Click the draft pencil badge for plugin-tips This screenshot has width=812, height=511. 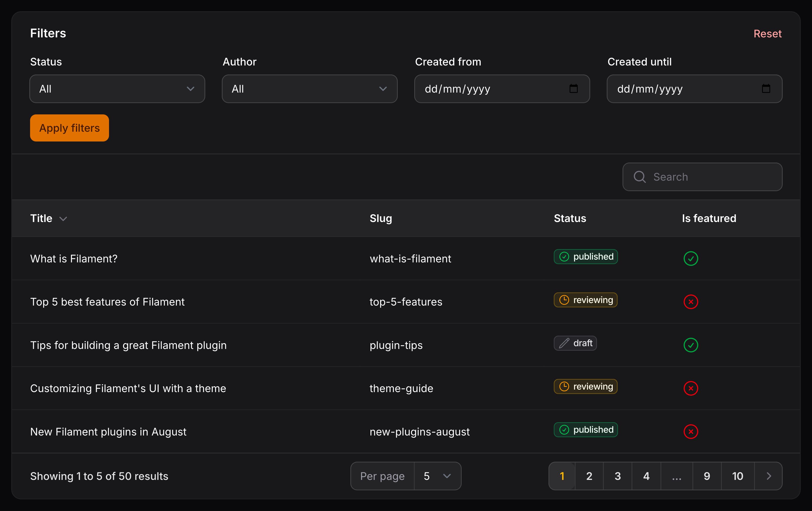pyautogui.click(x=575, y=343)
